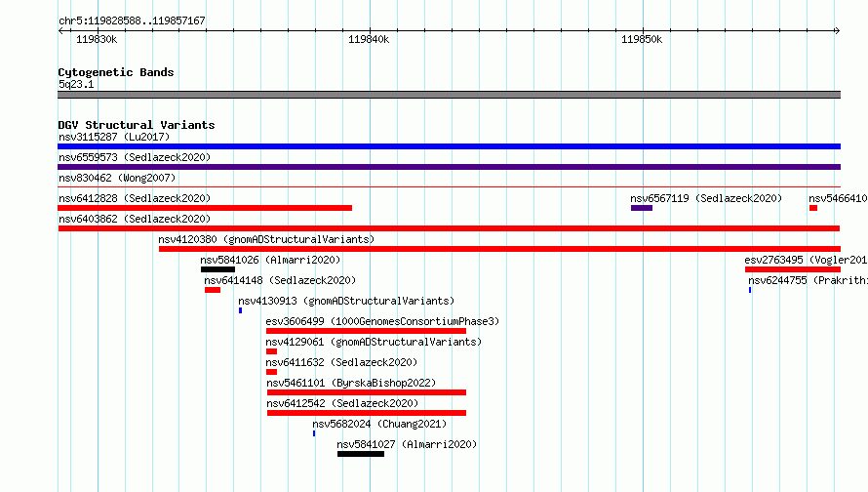The image size is (868, 492).
Task: Open nsv6412542 (Sedlazeck2020) label
Action: (x=342, y=403)
